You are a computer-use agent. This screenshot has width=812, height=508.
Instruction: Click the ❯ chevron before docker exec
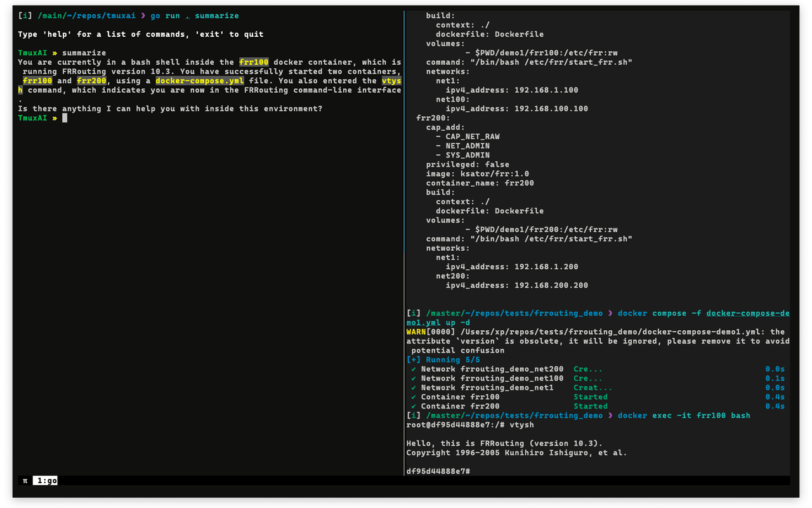point(609,415)
